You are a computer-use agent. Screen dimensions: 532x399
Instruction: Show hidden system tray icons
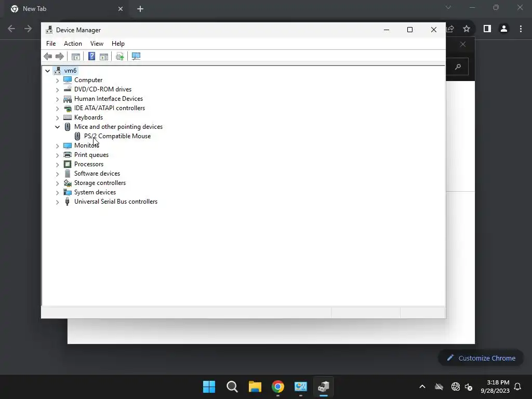click(x=422, y=387)
